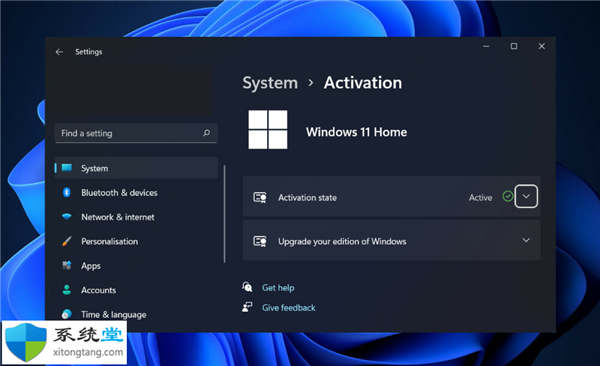Click the Windows logo beside Windows 11 Home
Screen dimensions: 600x366
268,130
